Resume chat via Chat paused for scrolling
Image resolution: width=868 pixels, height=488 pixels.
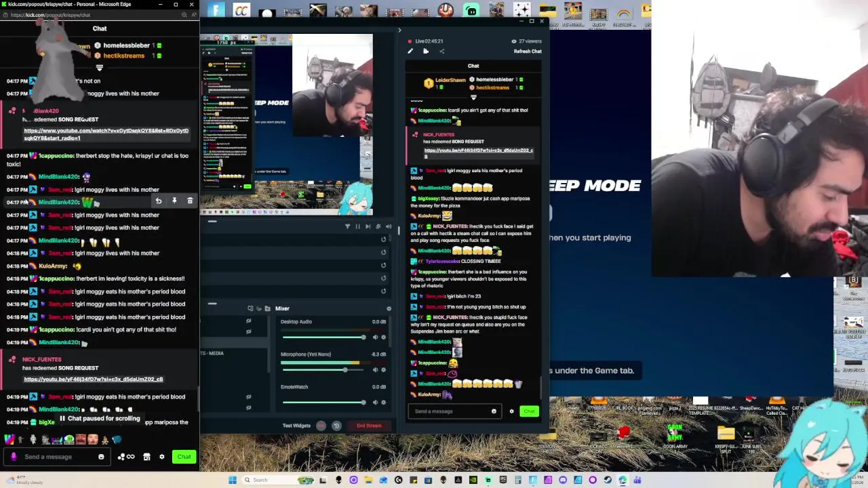(100, 419)
